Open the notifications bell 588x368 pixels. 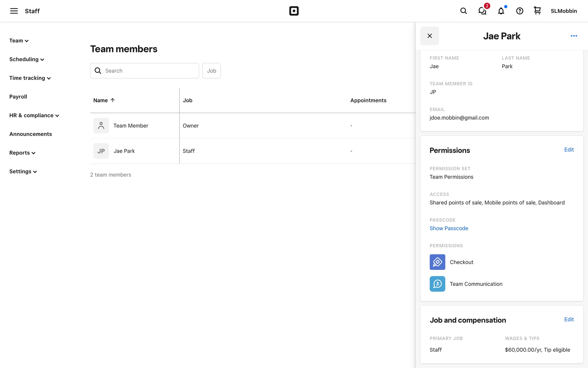point(501,11)
